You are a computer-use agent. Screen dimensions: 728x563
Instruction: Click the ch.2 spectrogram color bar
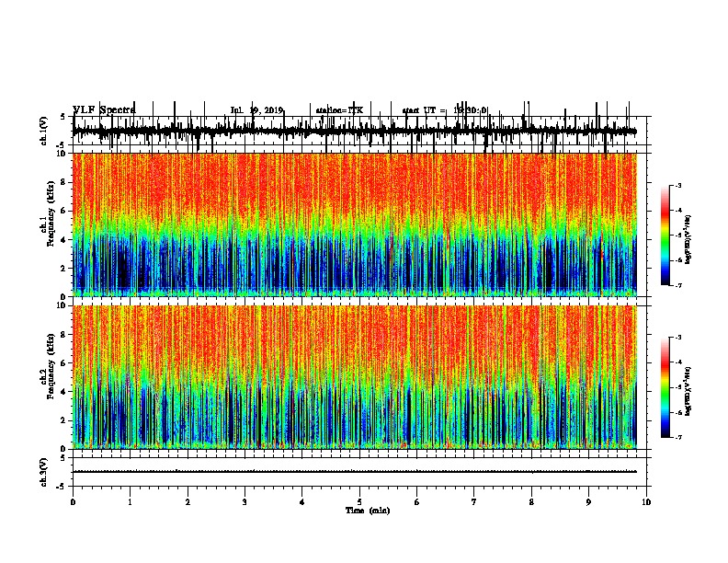[665, 387]
